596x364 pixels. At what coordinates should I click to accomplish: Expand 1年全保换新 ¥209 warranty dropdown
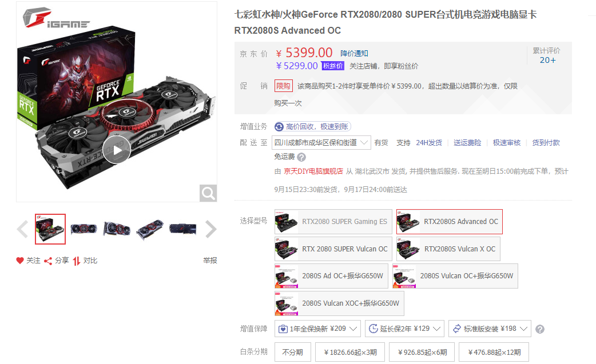click(x=318, y=329)
